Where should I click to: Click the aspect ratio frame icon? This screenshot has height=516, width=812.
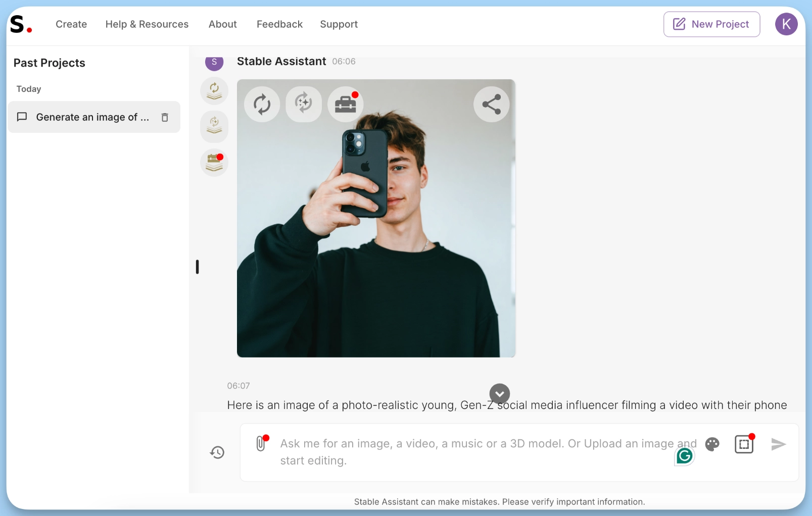click(744, 444)
